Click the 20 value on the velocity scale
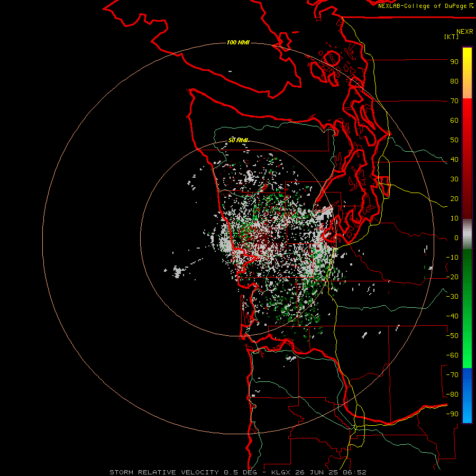Viewport: 476px width, 476px height. click(x=454, y=199)
